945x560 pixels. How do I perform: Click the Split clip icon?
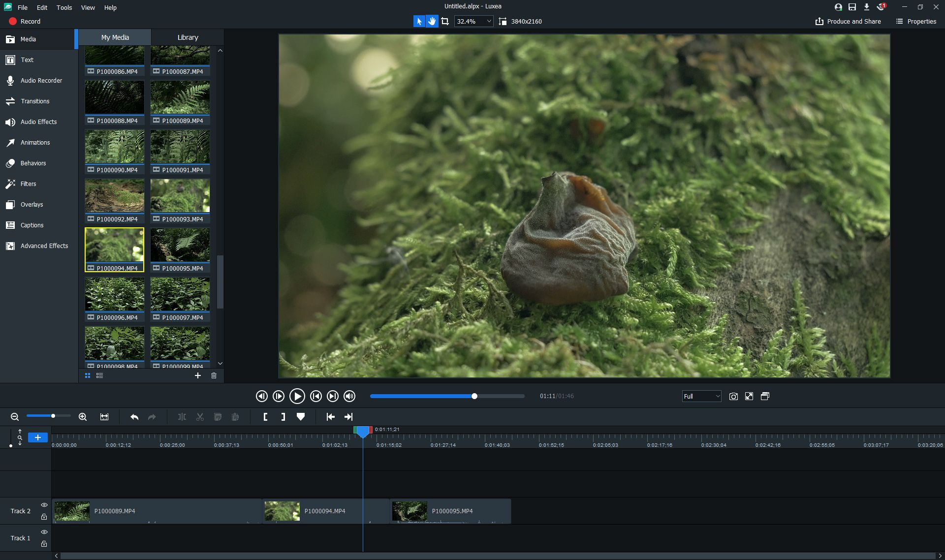coord(182,417)
